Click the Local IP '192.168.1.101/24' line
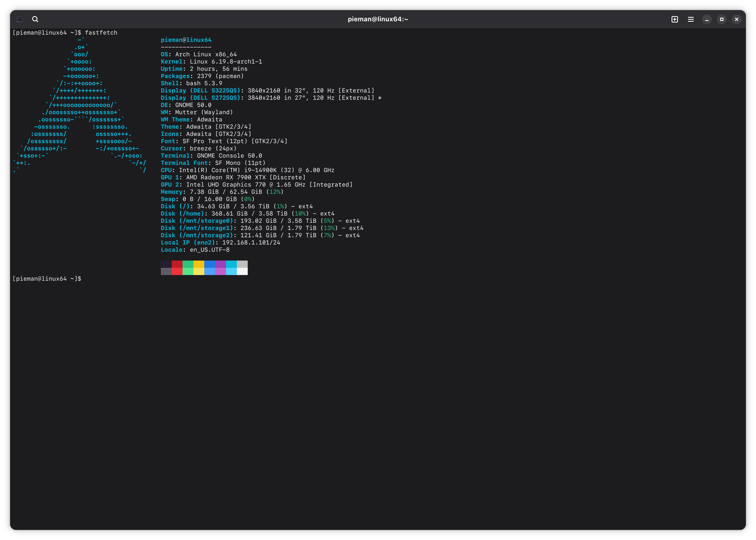 [221, 242]
